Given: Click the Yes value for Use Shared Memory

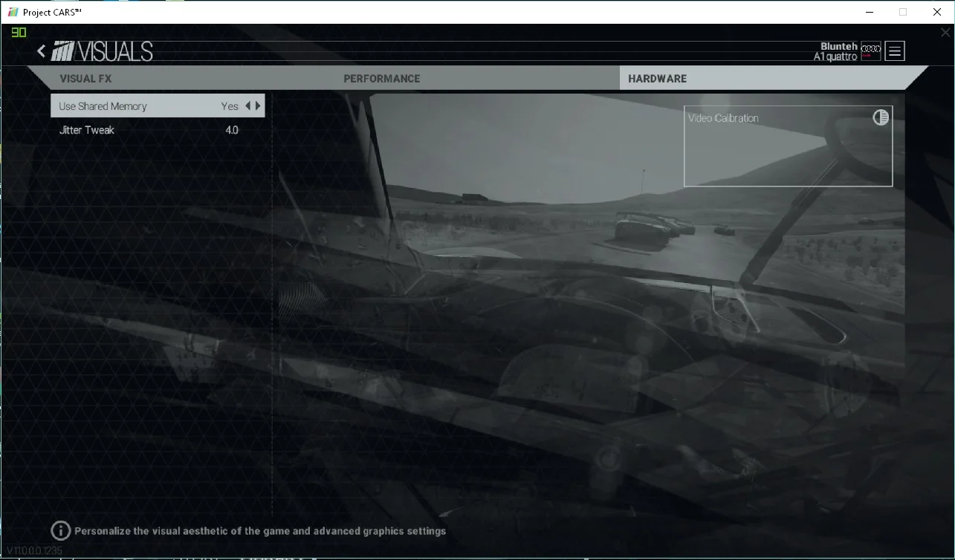Looking at the screenshot, I should [230, 106].
